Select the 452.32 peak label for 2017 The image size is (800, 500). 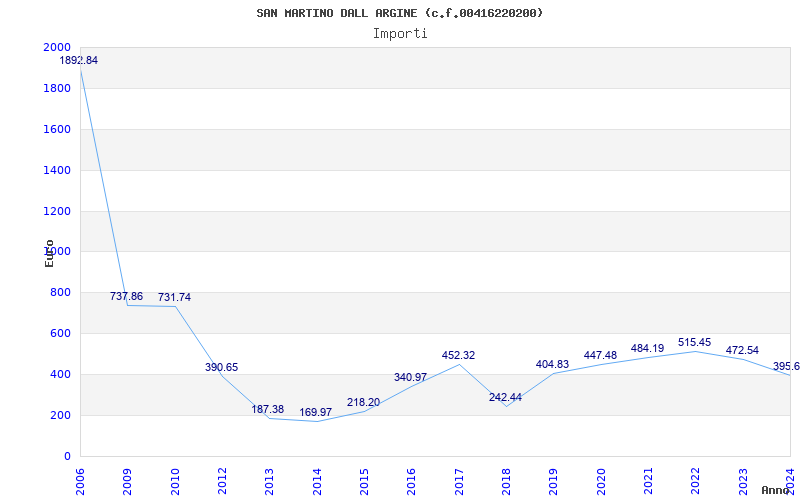click(458, 356)
